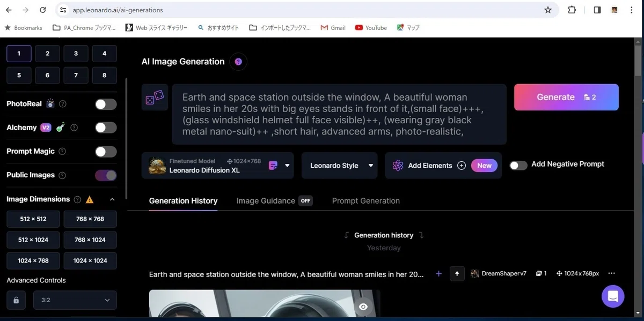Click the DreamShaper v7 model label

499,273
